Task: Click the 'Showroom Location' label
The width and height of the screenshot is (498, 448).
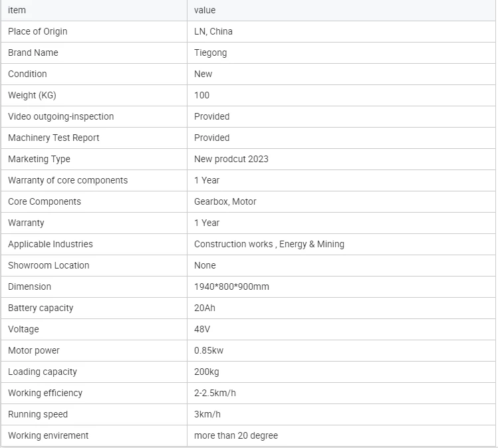Action: pos(49,265)
